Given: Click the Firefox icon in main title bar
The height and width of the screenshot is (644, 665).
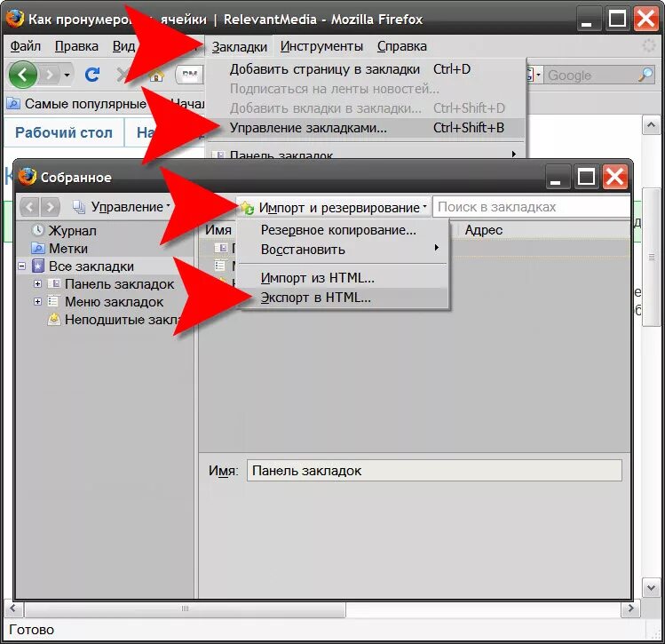Looking at the screenshot, I should pos(14,18).
